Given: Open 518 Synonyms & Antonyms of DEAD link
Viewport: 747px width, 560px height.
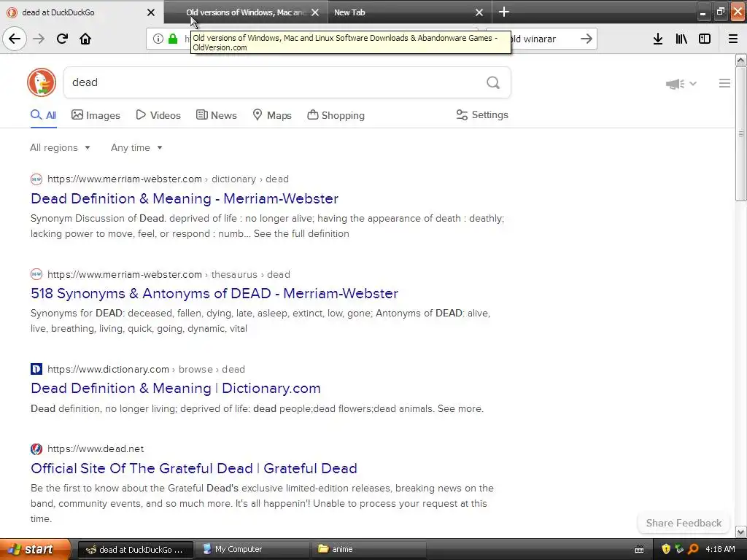Looking at the screenshot, I should 214,293.
